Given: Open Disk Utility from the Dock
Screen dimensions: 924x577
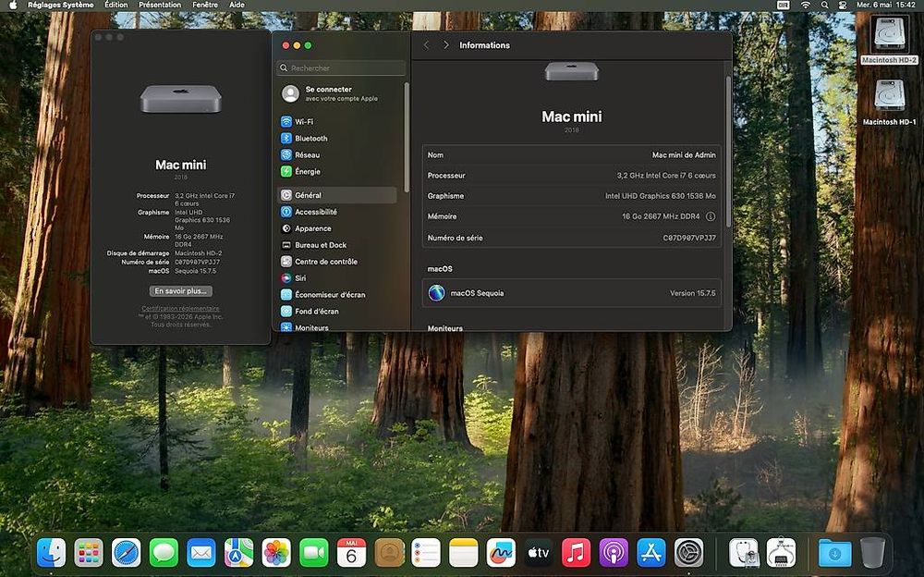Looking at the screenshot, I should point(744,553).
